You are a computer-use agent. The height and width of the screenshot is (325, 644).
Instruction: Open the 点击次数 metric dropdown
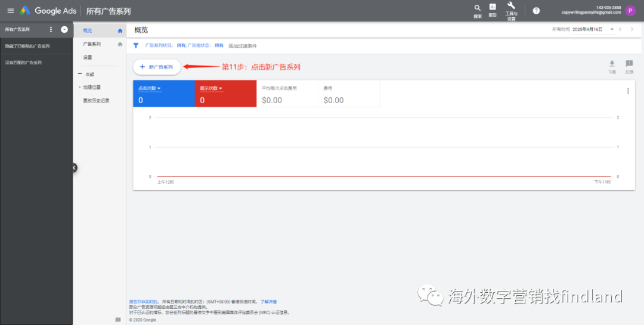pyautogui.click(x=150, y=88)
